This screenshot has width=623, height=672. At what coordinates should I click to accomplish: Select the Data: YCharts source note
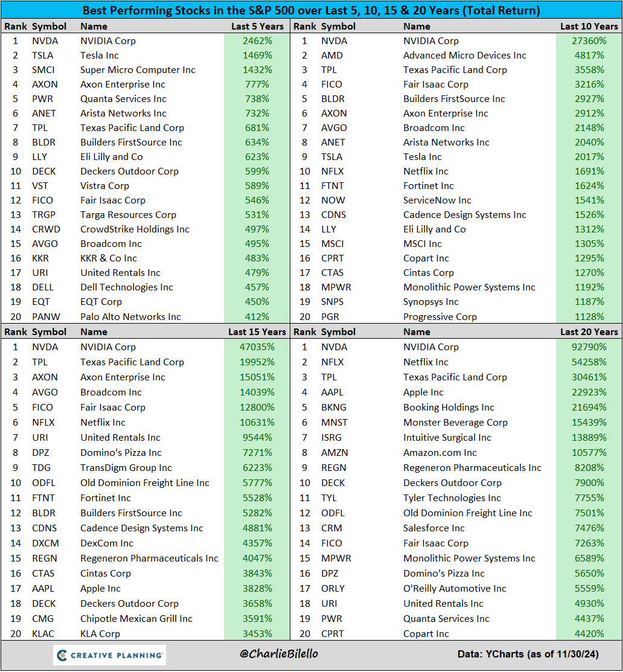(528, 654)
